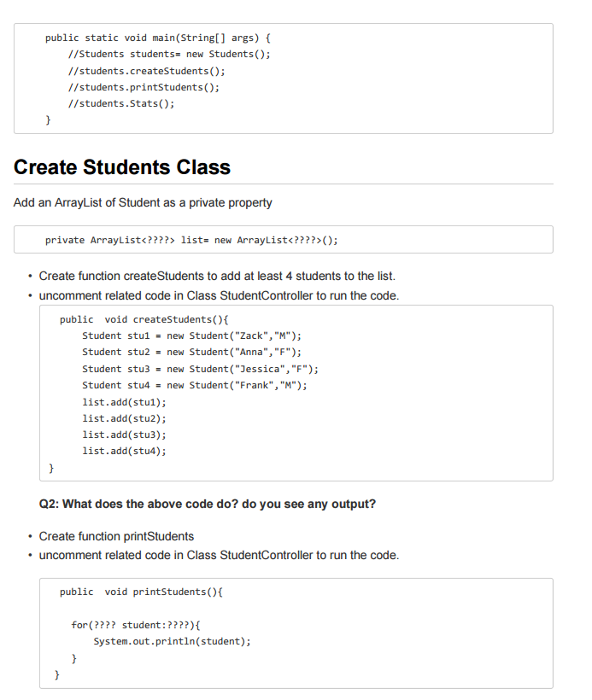592x700 pixels.
Task: Click the line creating student "Anna"
Action: pyautogui.click(x=191, y=352)
